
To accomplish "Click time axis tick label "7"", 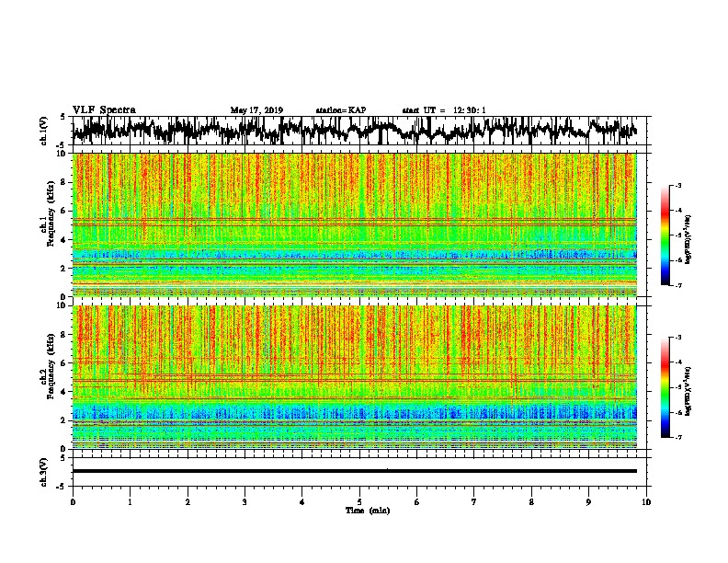I will coord(474,502).
